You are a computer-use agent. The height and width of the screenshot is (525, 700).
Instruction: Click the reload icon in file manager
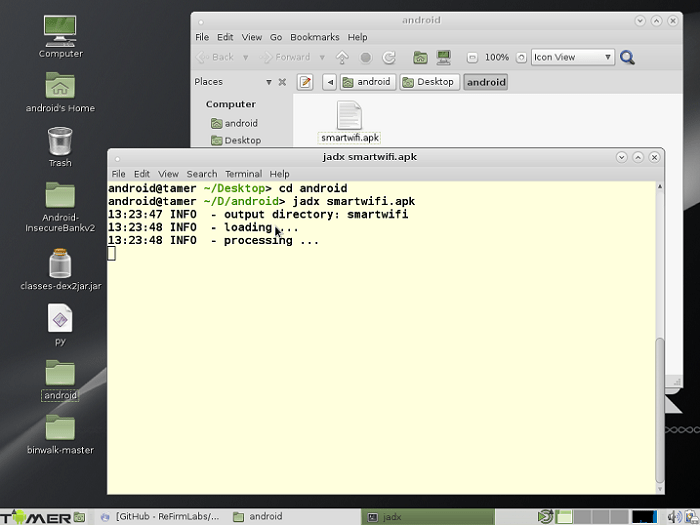(389, 58)
